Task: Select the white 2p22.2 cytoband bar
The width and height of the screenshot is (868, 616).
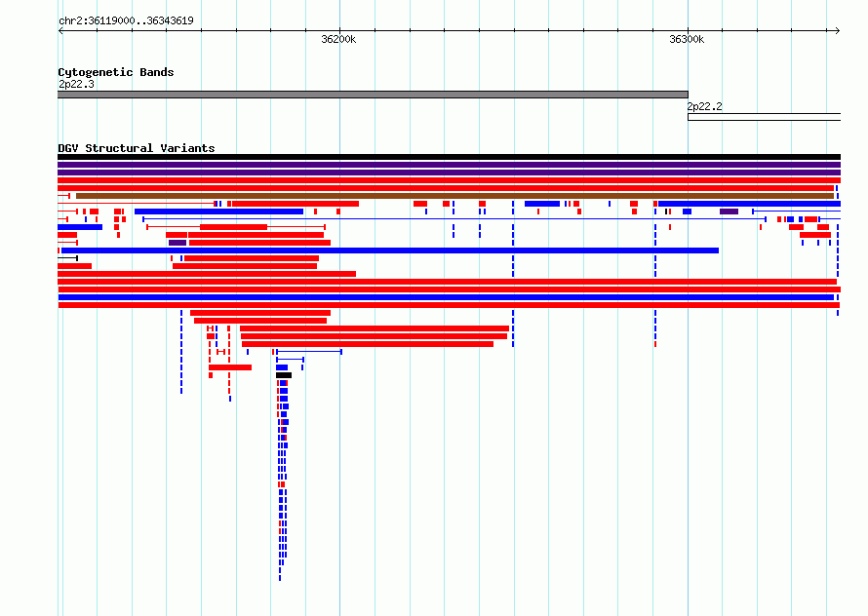Action: click(x=764, y=117)
